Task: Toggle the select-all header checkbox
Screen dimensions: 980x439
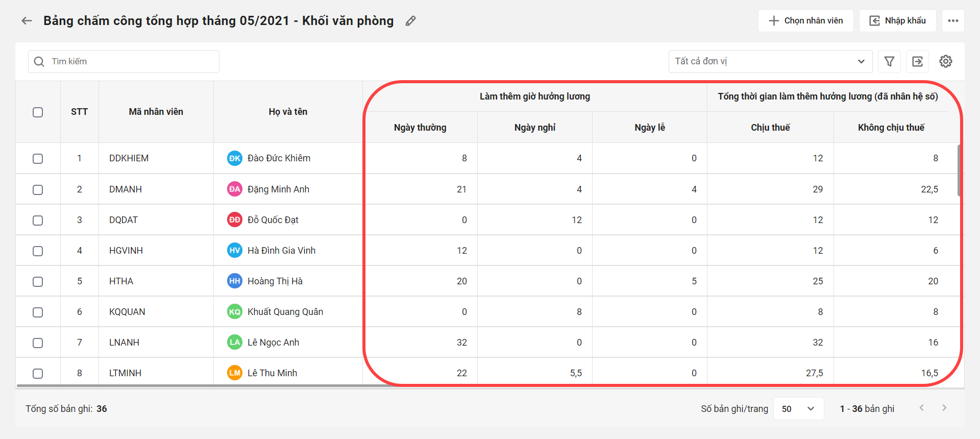Action: (38, 112)
